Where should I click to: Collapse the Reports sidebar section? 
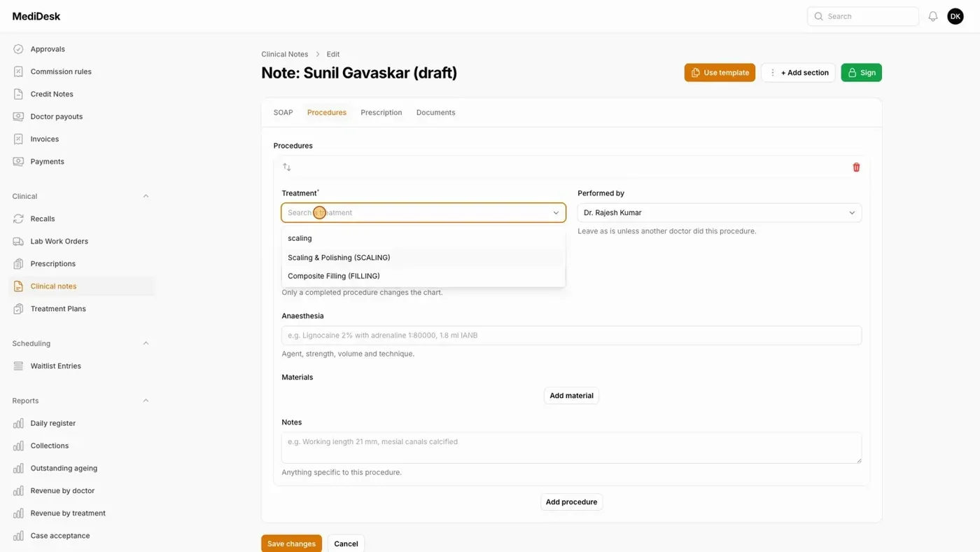coord(146,401)
